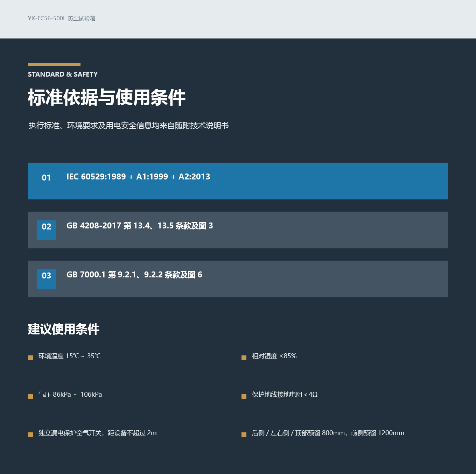
Task: Click the bullet square beside 后侧 / 左右侧
Action: point(244,434)
